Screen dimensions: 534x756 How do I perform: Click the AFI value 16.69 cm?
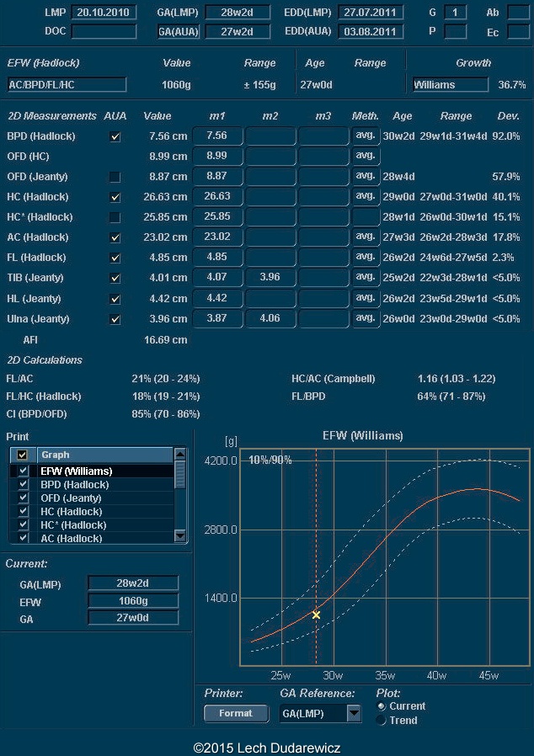pos(165,340)
